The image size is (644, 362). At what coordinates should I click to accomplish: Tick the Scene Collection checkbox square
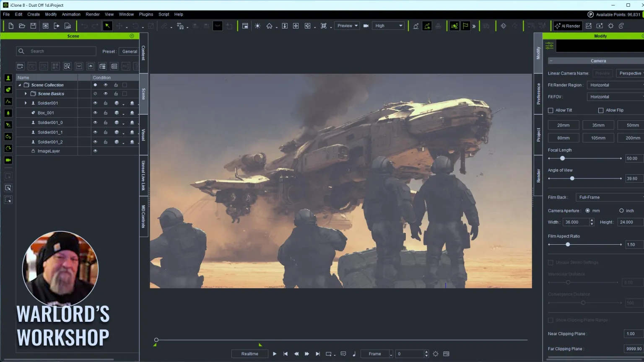pyautogui.click(x=125, y=85)
